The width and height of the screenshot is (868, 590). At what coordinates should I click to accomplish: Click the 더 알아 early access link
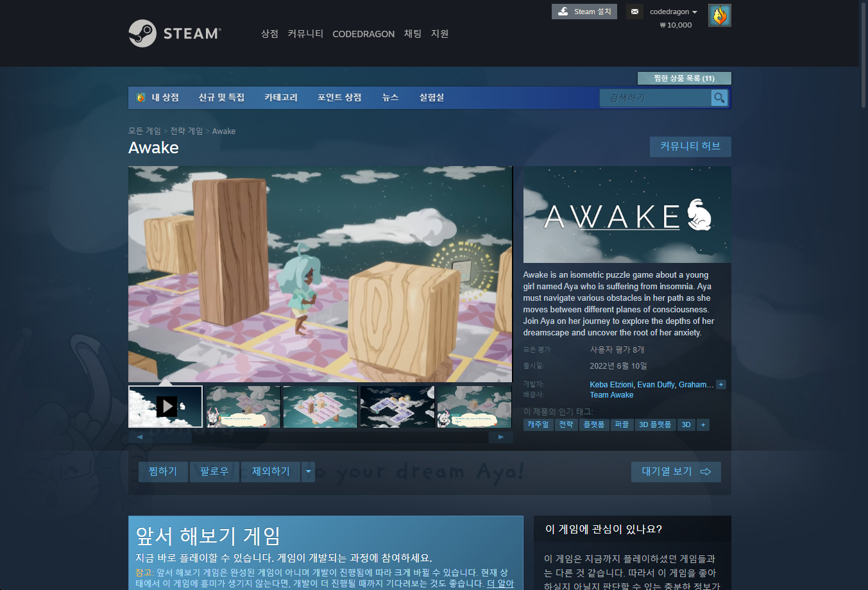click(x=500, y=584)
